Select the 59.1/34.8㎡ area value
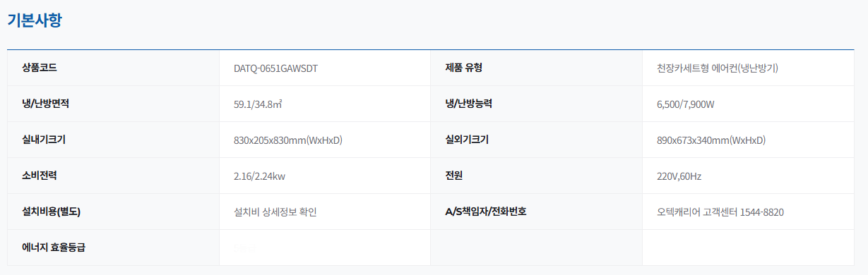The image size is (868, 275). pyautogui.click(x=258, y=104)
